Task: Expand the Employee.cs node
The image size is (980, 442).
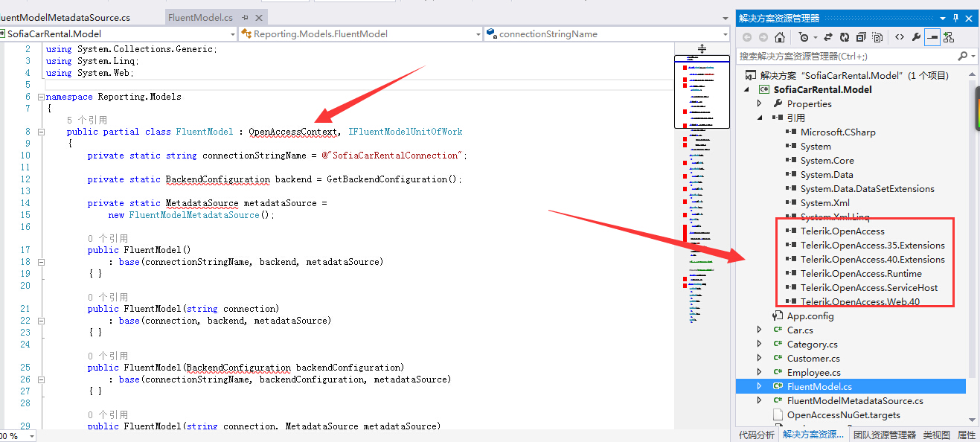Action: [x=760, y=372]
